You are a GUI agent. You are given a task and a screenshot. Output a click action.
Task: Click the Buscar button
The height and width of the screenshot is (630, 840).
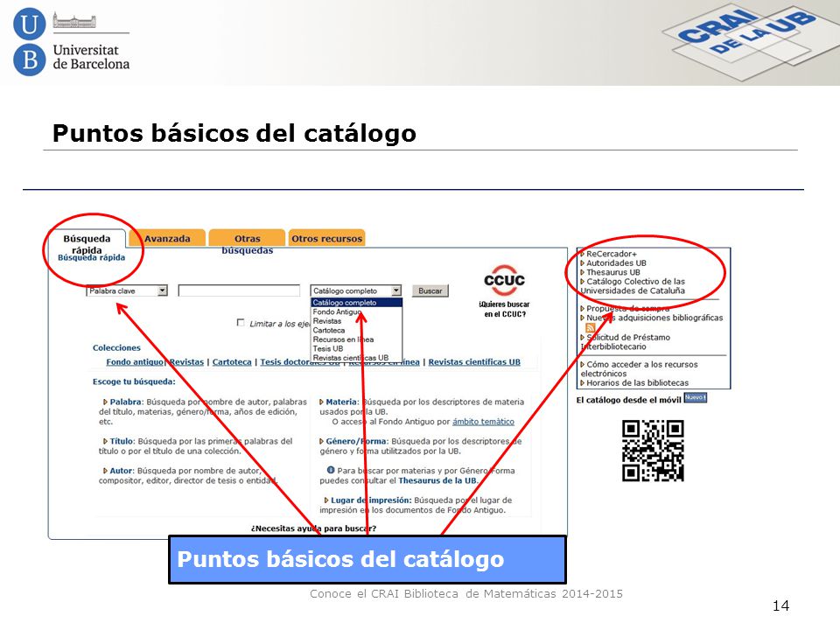[x=430, y=290]
